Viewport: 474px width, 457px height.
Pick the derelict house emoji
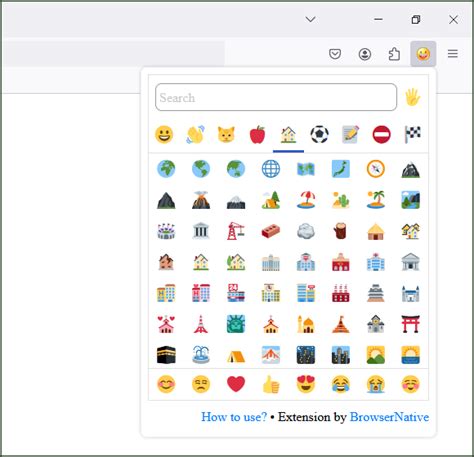(166, 262)
